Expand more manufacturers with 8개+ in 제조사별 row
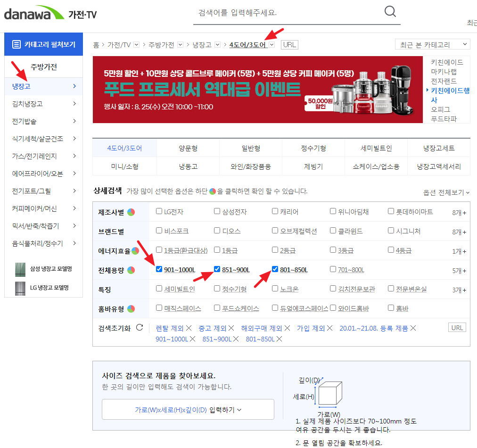 point(459,213)
